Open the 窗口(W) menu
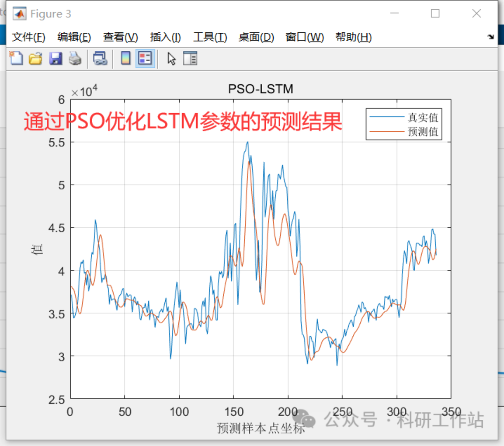This screenshot has height=446, width=504. tap(304, 37)
